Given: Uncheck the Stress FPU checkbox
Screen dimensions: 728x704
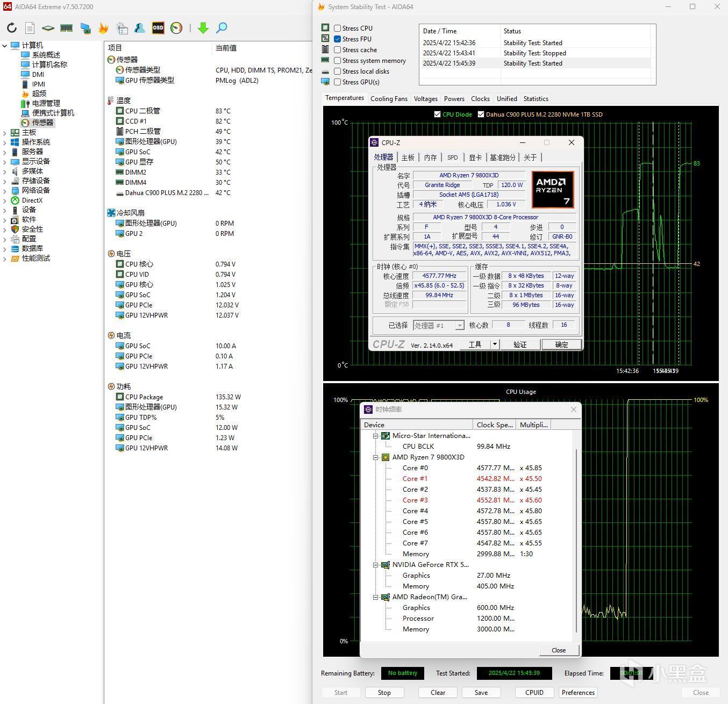Looking at the screenshot, I should point(337,39).
